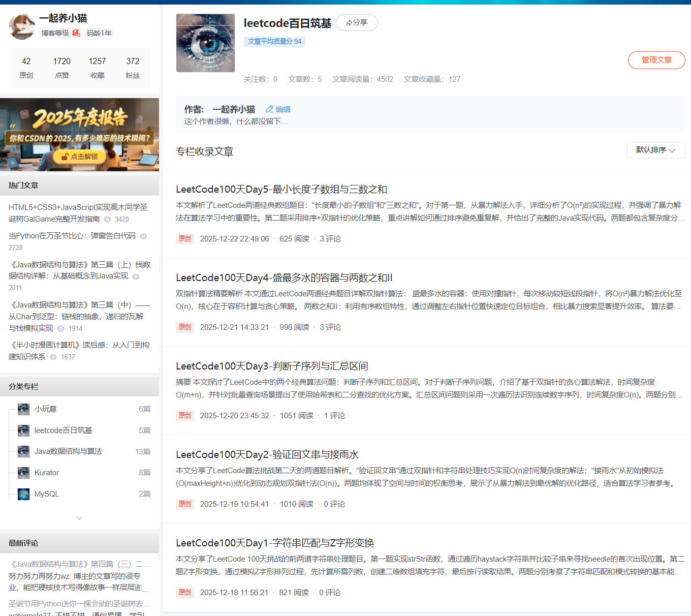Open the 默认排序 sort dropdown
Screen dimensions: 691x616
coord(655,150)
